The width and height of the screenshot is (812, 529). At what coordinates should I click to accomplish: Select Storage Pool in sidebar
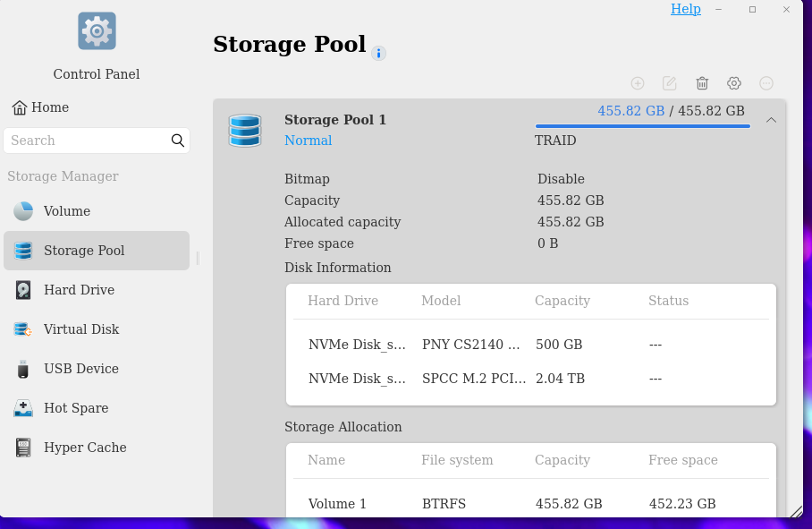(x=97, y=251)
